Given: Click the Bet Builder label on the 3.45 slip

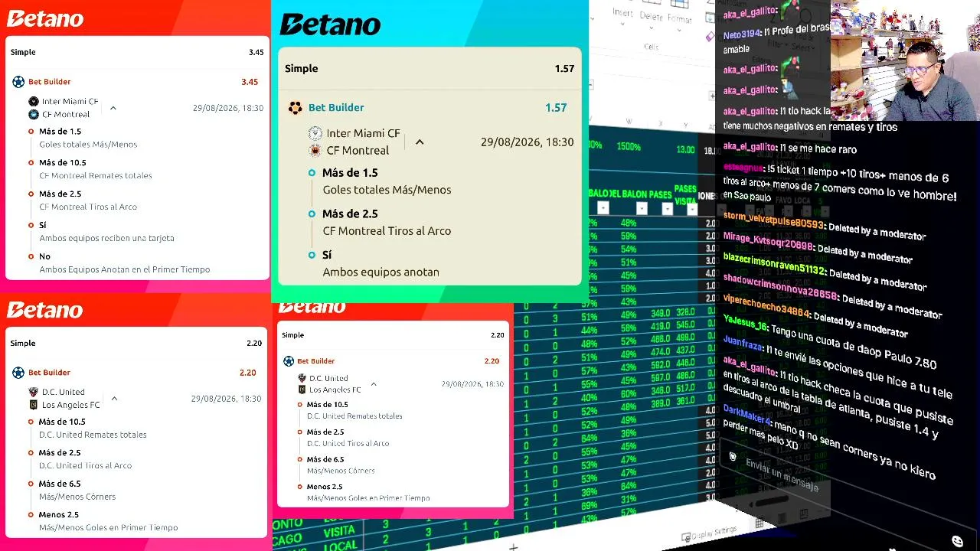Looking at the screenshot, I should (x=50, y=82).
